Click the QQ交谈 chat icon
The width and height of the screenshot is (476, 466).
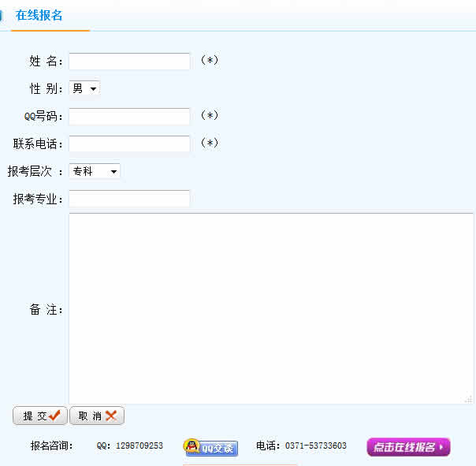click(x=210, y=447)
